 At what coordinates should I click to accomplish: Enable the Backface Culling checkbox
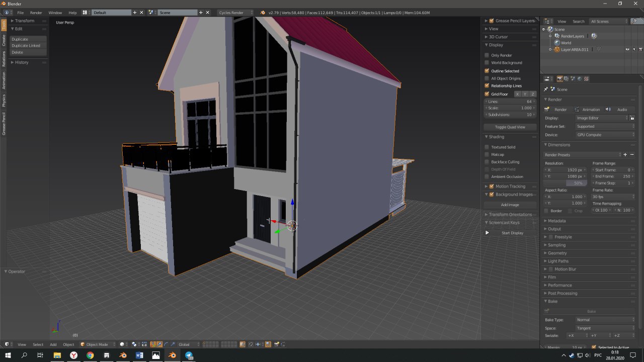point(487,162)
